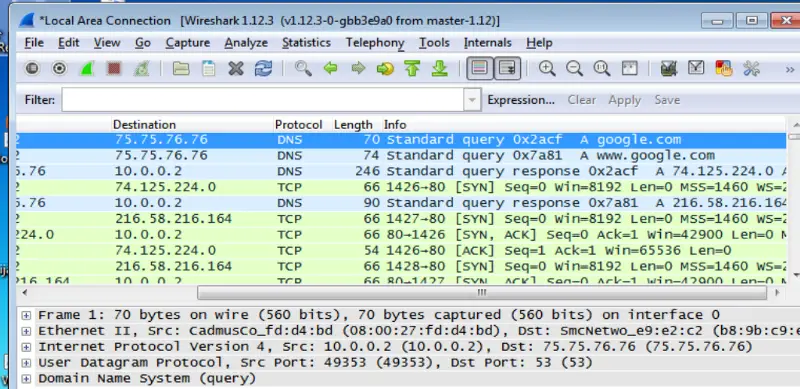Open the filter history dropdown arrow
The width and height of the screenshot is (800, 389).
(472, 100)
